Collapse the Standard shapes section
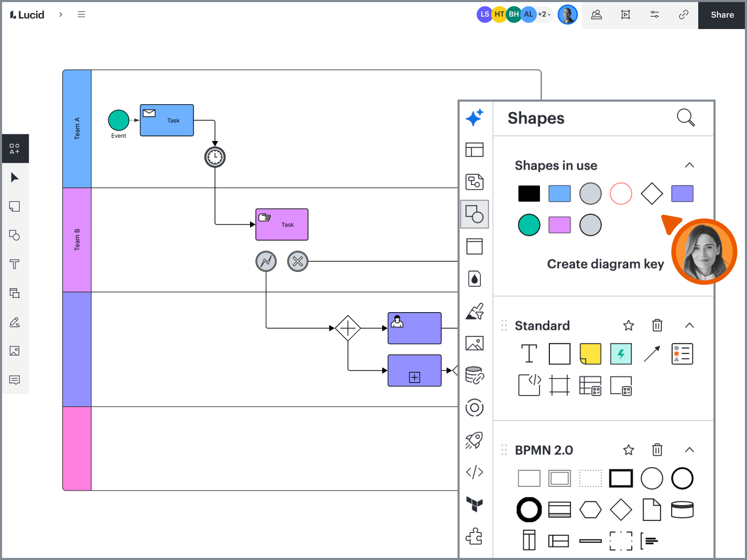Viewport: 747px width, 560px height. 689,325
